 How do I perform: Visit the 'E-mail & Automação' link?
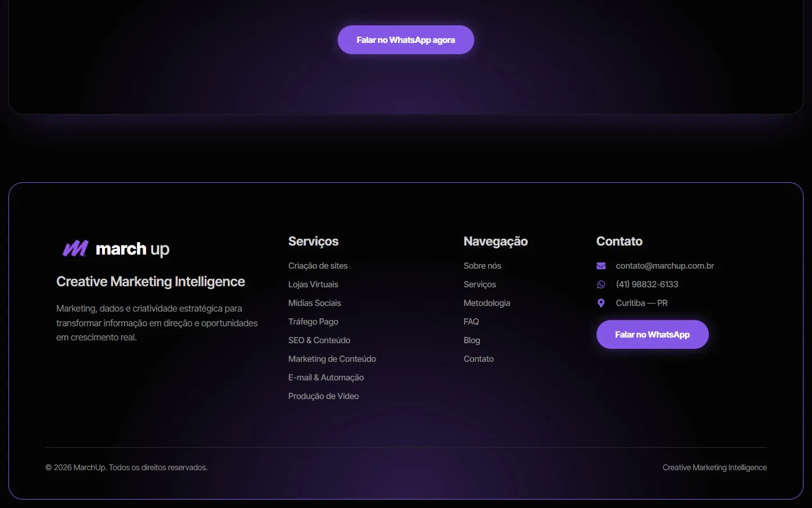[326, 378]
